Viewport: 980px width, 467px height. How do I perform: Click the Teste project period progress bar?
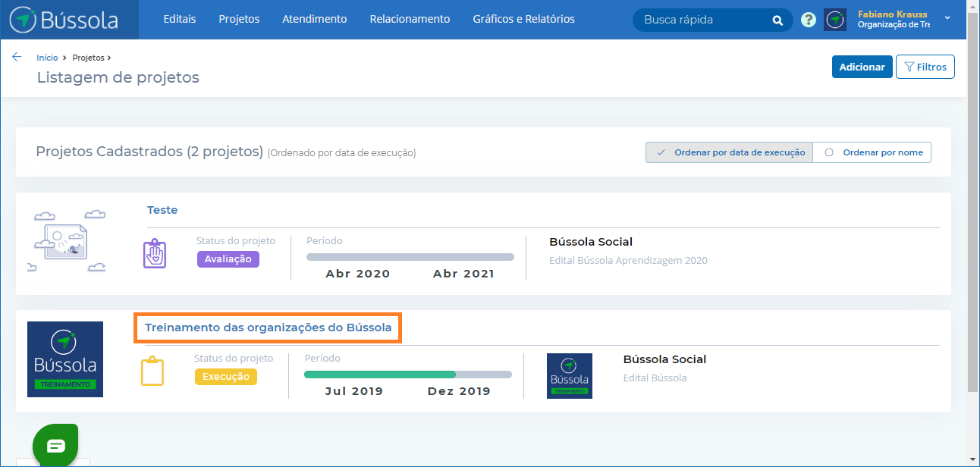point(410,256)
